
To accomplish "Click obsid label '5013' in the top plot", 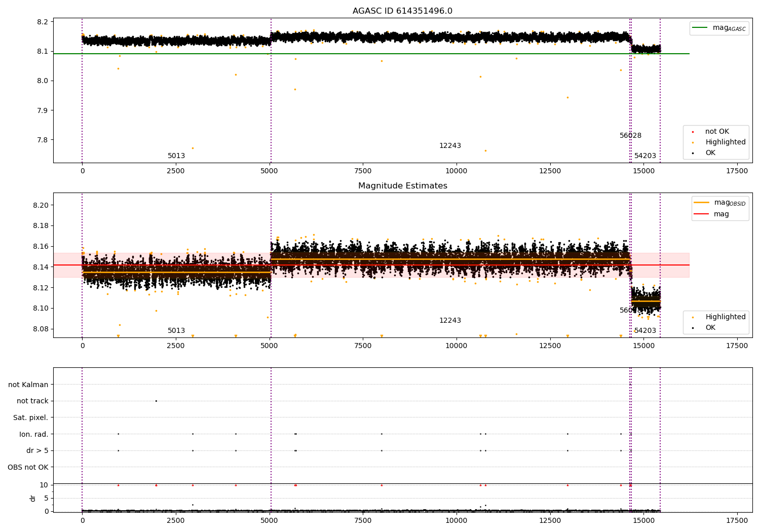I will click(176, 156).
